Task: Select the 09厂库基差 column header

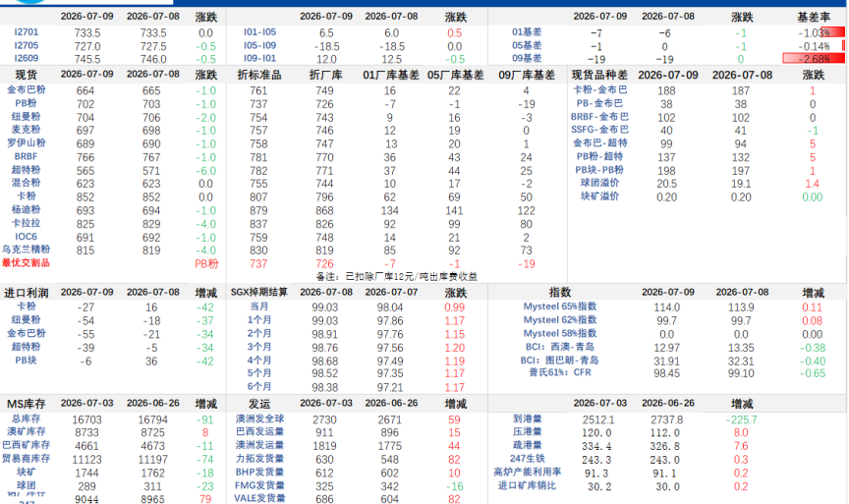Action: pos(527,75)
